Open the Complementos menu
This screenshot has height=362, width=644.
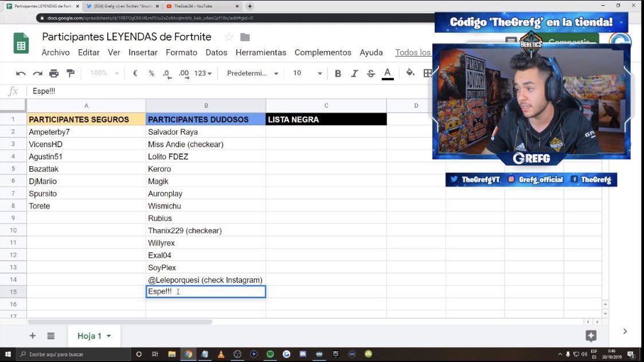coord(323,53)
